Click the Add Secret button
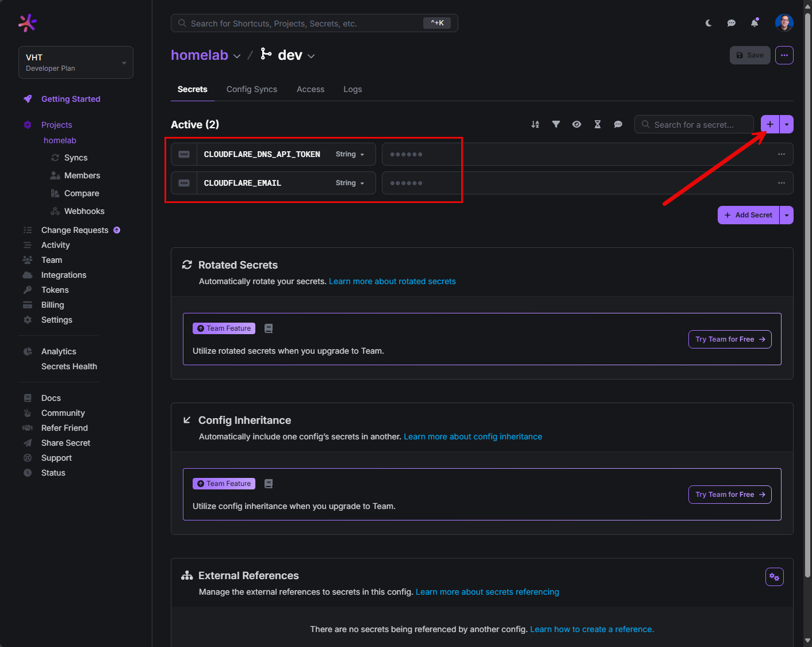Screen dimensions: 812x647 click(x=748, y=215)
